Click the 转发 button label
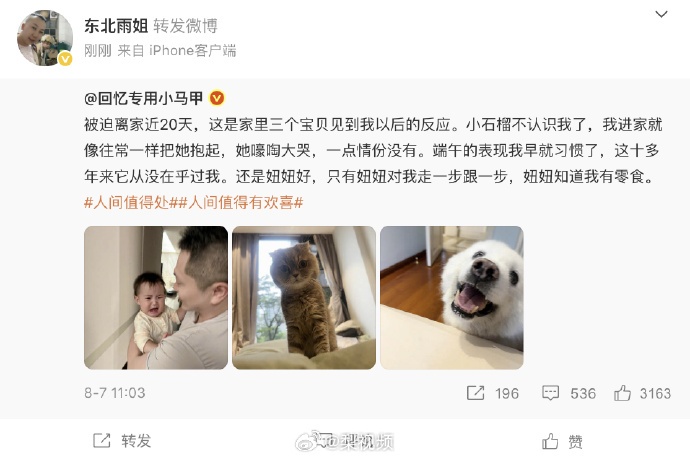 click(136, 441)
